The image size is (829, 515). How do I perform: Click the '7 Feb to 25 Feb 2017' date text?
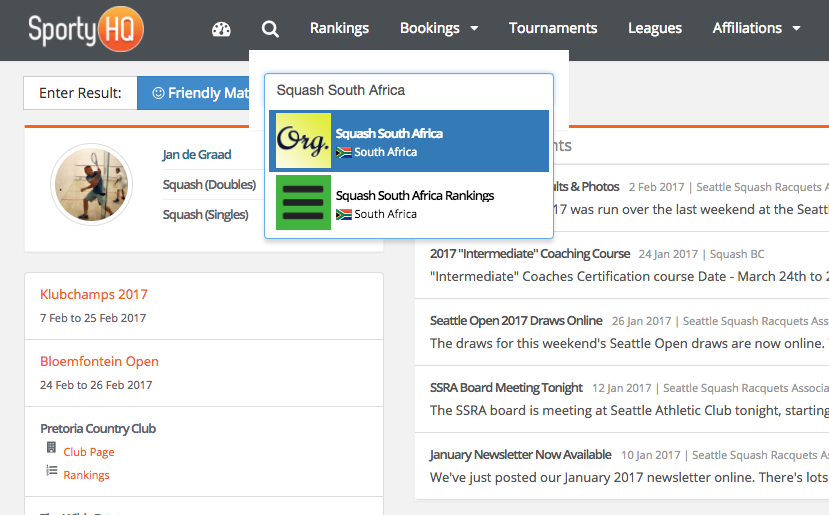click(93, 318)
